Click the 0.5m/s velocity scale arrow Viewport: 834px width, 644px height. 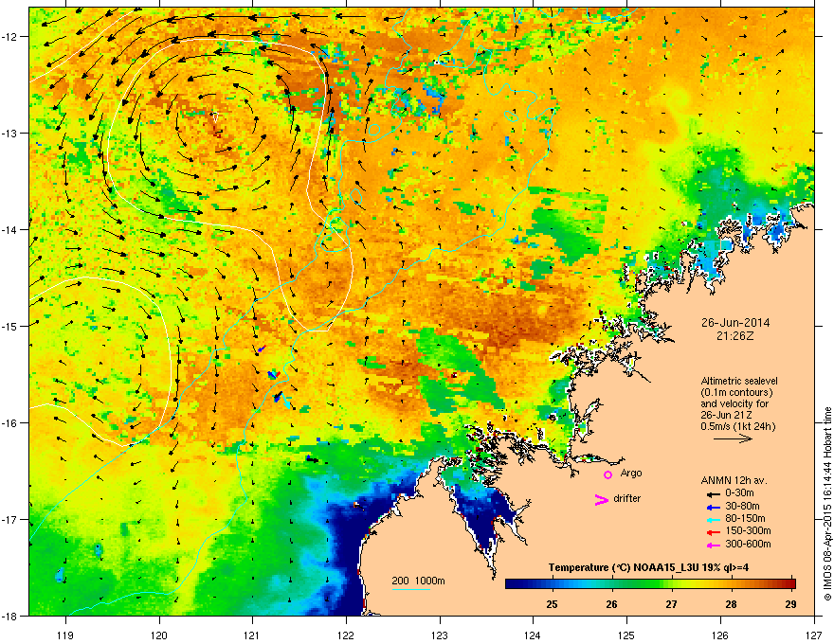click(733, 438)
